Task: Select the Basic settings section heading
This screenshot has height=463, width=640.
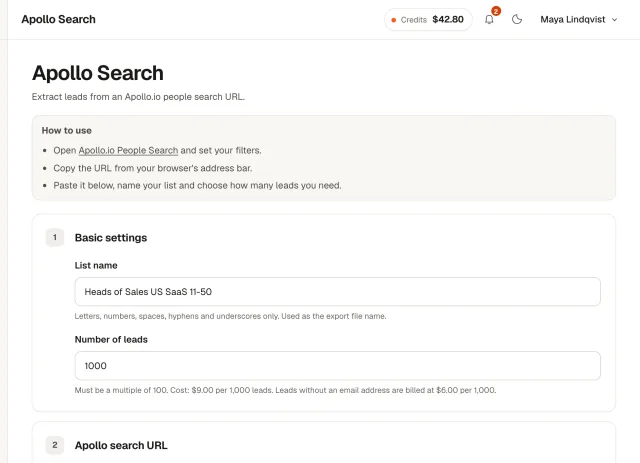Action: tap(111, 238)
